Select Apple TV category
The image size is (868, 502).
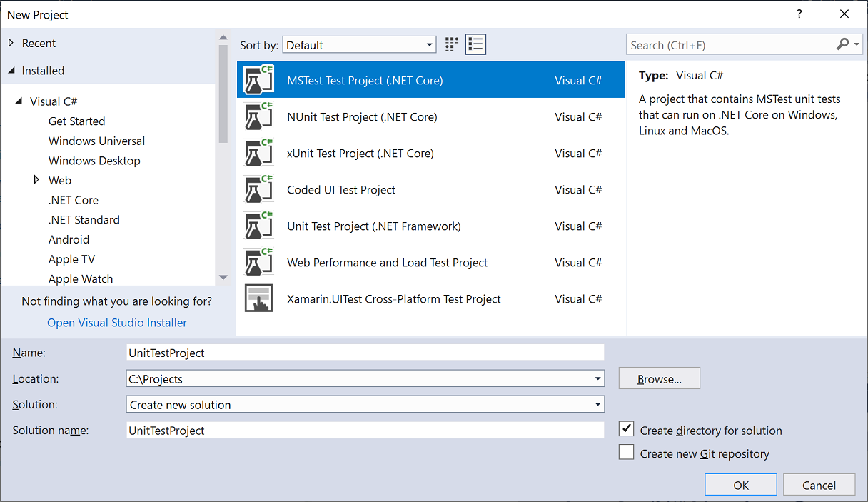pos(71,259)
